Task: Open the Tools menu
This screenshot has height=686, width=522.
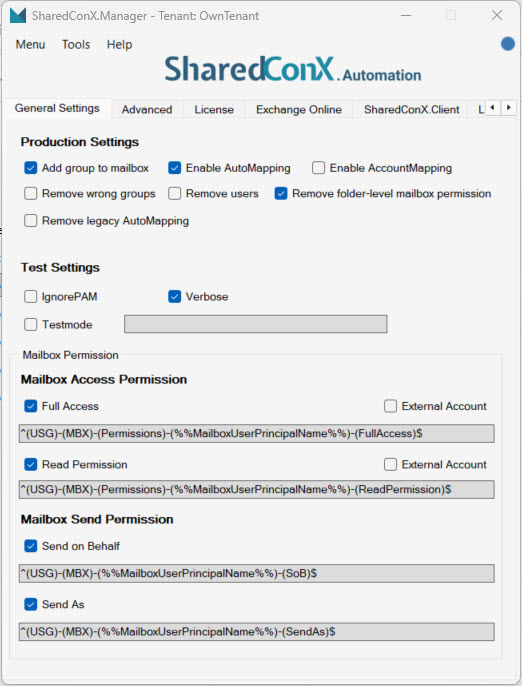Action: 76,45
